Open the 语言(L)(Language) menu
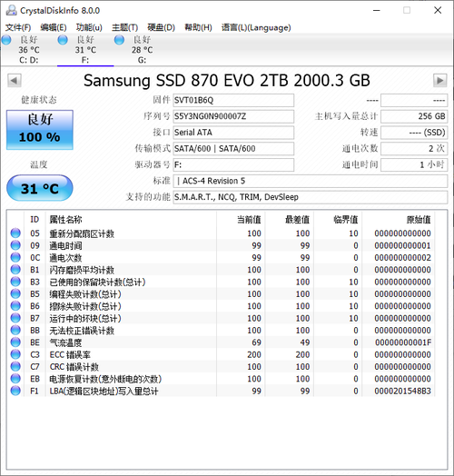454x476 pixels. (256, 27)
